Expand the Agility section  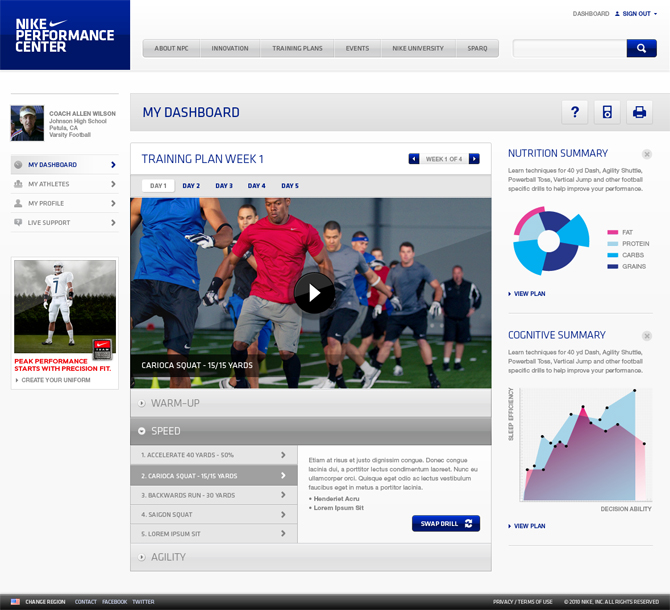[311, 557]
